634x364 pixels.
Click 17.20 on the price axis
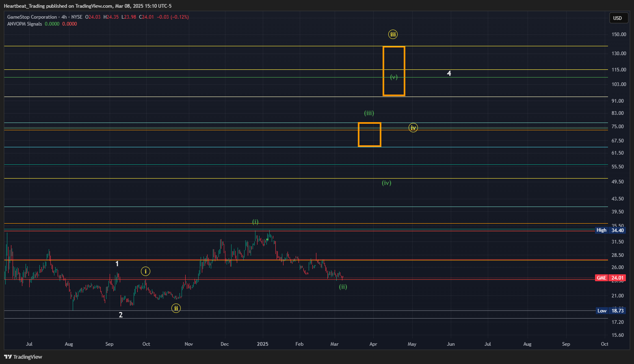(x=618, y=322)
